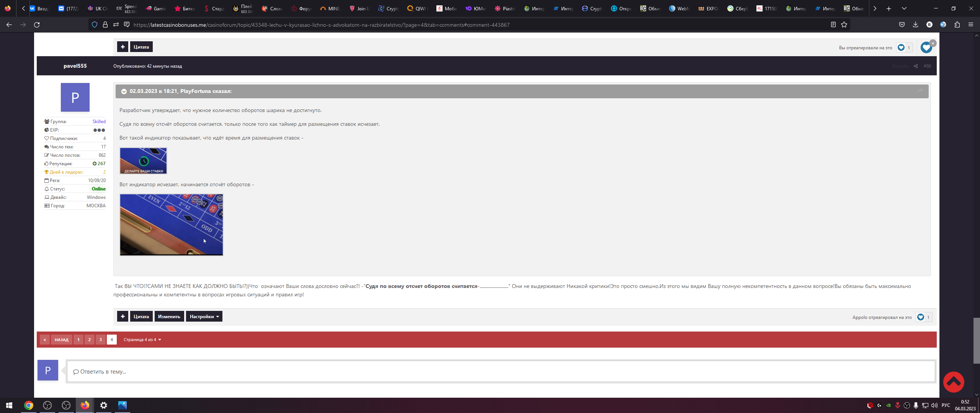
Task: Reload the current forum page
Action: 37,25
